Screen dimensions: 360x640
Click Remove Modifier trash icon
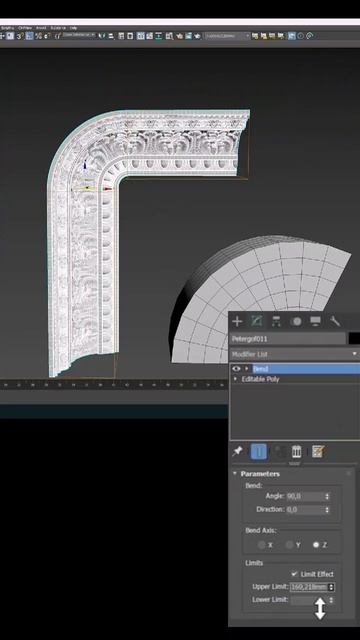click(x=297, y=451)
